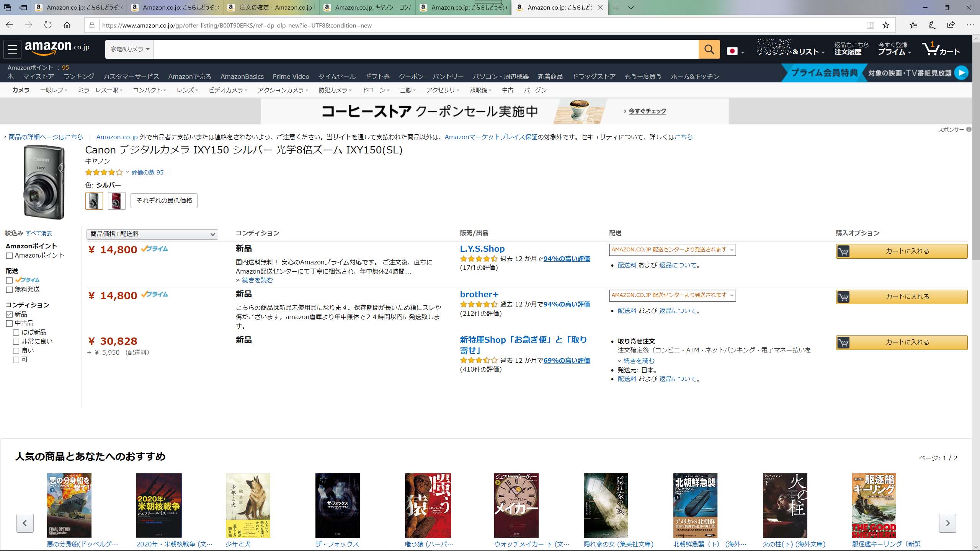Image resolution: width=980 pixels, height=551 pixels.
Task: Reload the page using refresh icon
Action: click(x=48, y=25)
